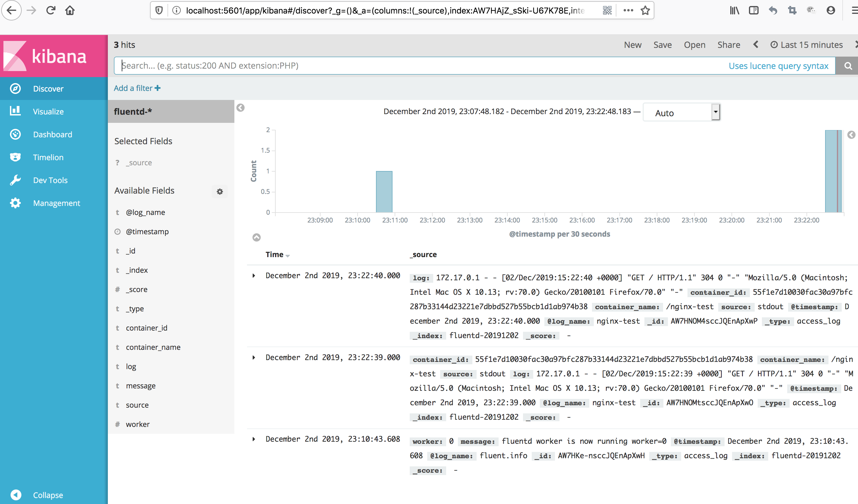The height and width of the screenshot is (504, 858).
Task: Open the Last 15 minutes time picker
Action: (x=806, y=45)
